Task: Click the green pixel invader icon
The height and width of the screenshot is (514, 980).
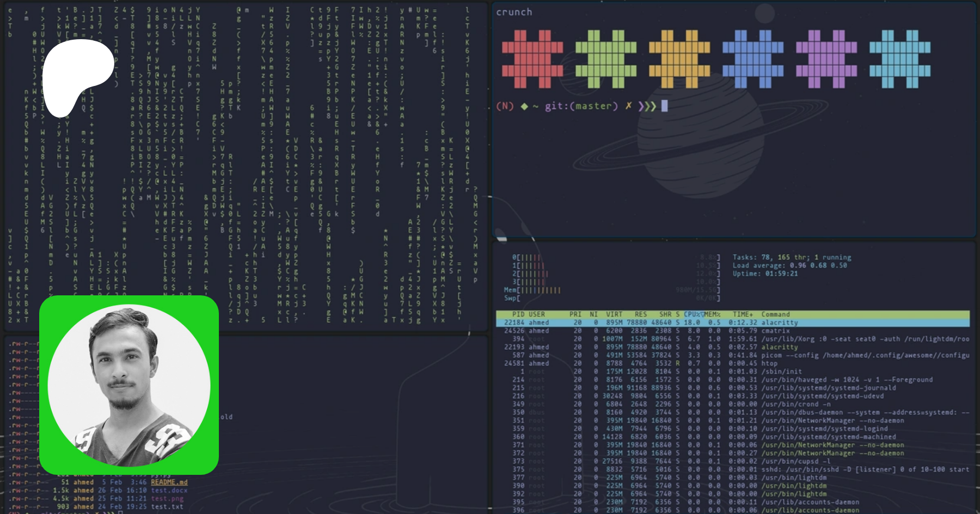Action: click(x=605, y=59)
